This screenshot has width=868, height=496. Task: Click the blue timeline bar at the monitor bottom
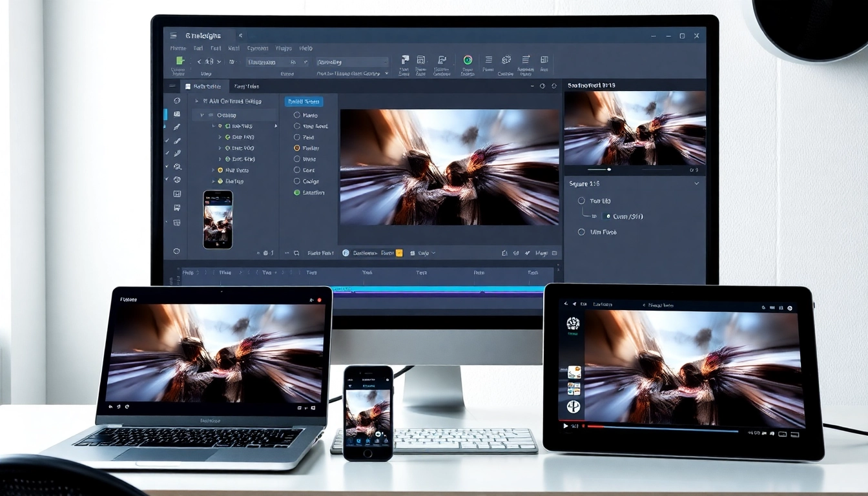[x=438, y=290]
